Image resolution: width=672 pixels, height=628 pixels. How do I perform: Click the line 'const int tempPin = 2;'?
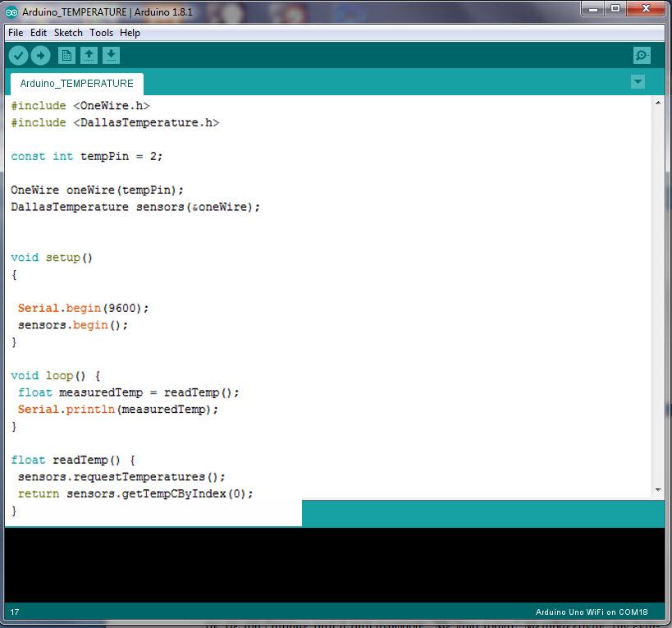point(87,157)
